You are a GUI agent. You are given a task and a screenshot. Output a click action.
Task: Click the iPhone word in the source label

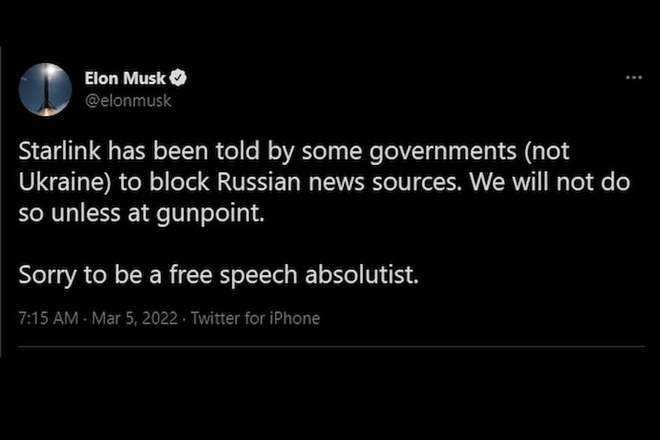[295, 318]
